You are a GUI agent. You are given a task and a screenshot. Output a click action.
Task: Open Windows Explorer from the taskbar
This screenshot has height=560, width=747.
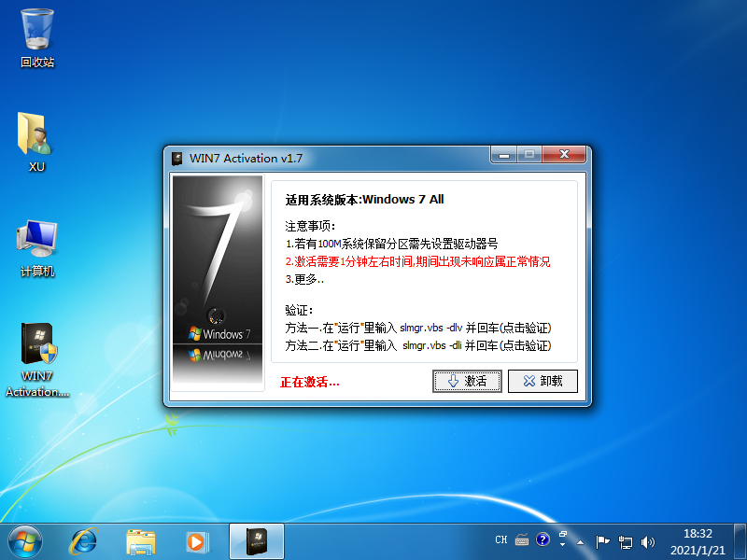pyautogui.click(x=140, y=541)
